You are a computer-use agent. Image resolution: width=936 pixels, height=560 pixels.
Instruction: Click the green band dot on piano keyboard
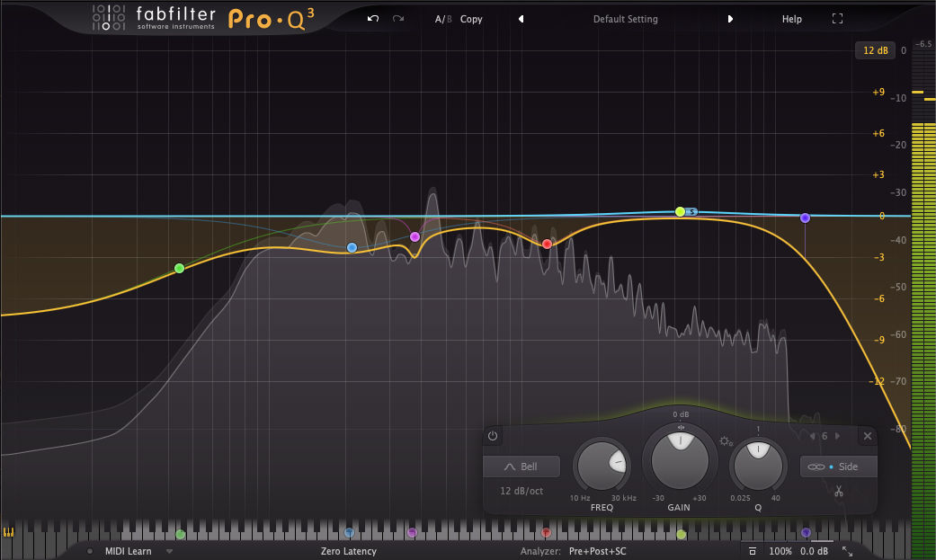click(x=180, y=534)
